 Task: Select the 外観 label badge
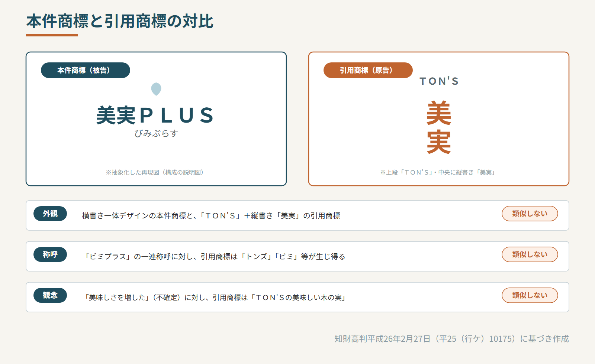point(50,214)
